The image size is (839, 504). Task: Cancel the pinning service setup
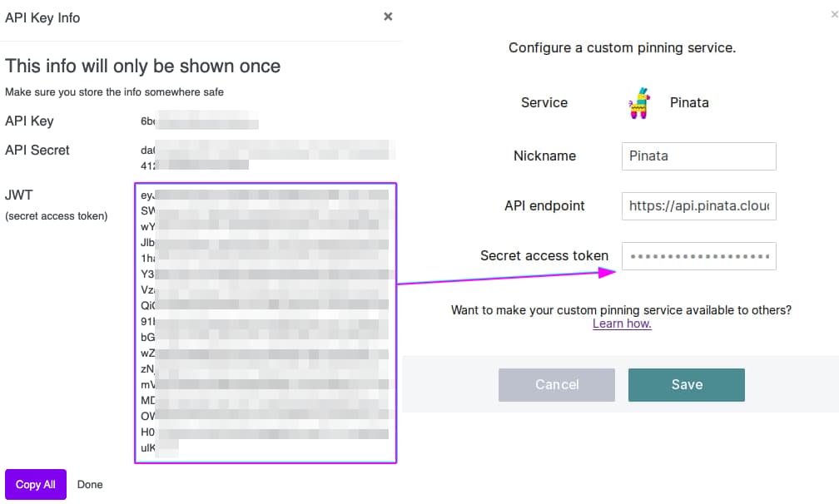(556, 384)
